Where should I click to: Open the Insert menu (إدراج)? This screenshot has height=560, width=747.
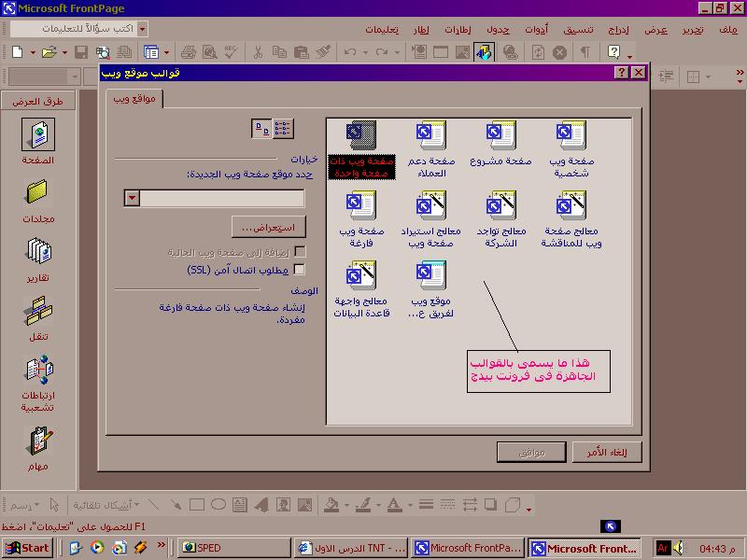(619, 30)
